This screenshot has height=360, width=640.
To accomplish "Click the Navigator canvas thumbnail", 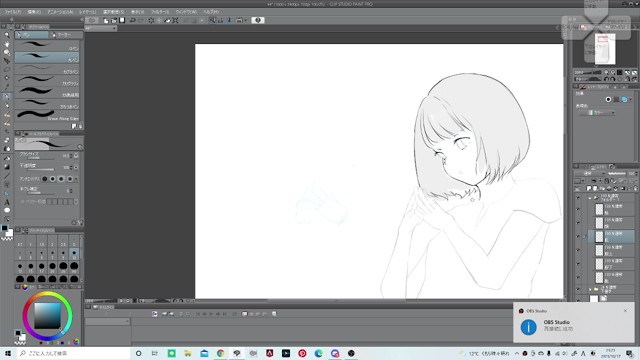I will click(x=604, y=49).
